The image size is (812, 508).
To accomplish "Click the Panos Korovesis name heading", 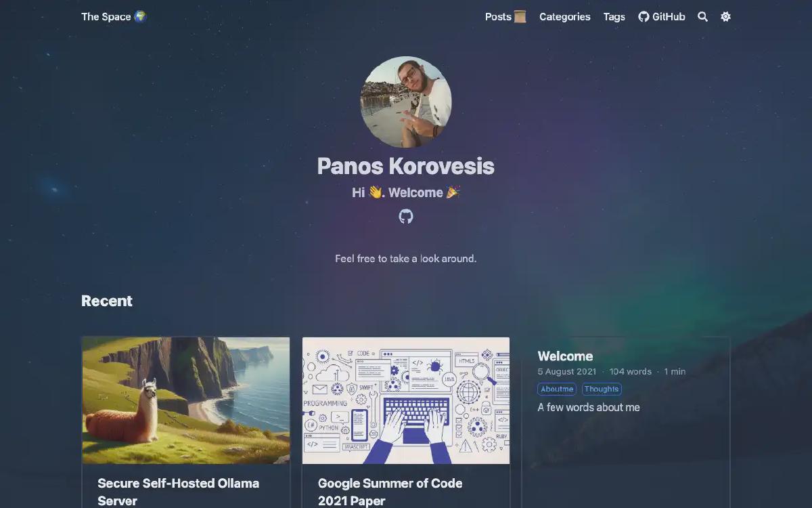I will pyautogui.click(x=406, y=166).
